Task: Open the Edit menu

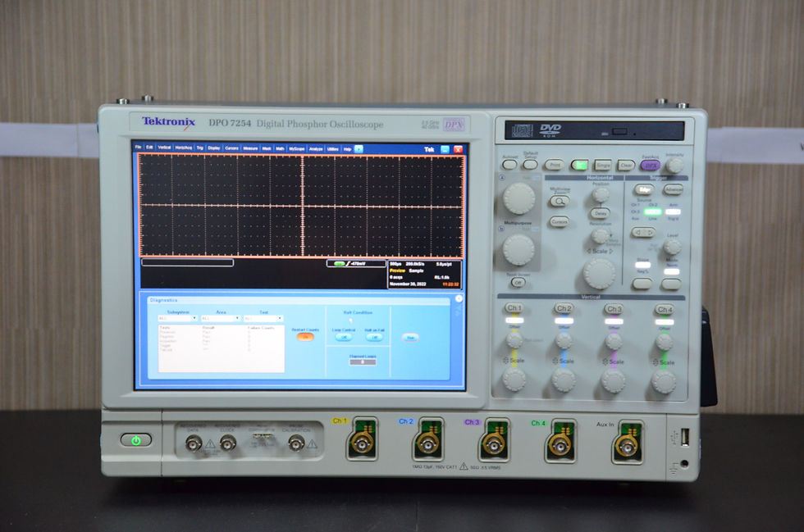Action: [x=149, y=147]
